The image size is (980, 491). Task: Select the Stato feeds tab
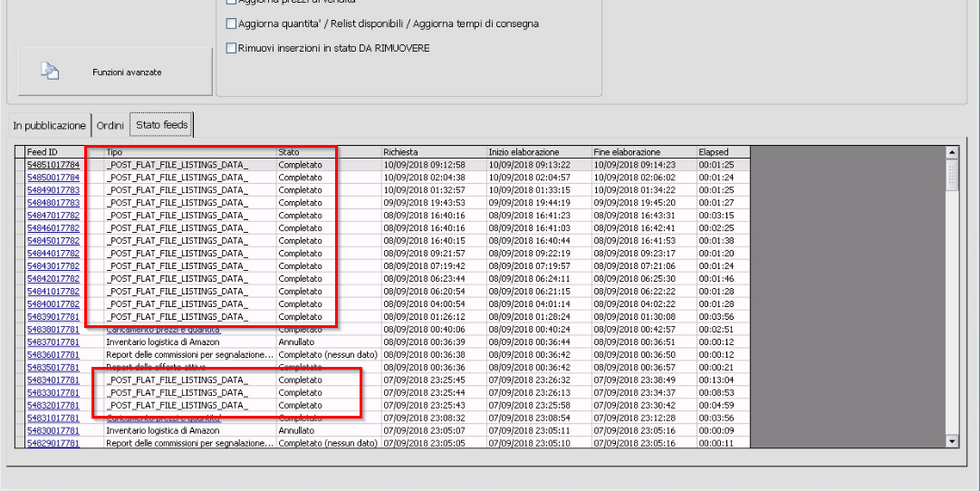click(x=162, y=124)
